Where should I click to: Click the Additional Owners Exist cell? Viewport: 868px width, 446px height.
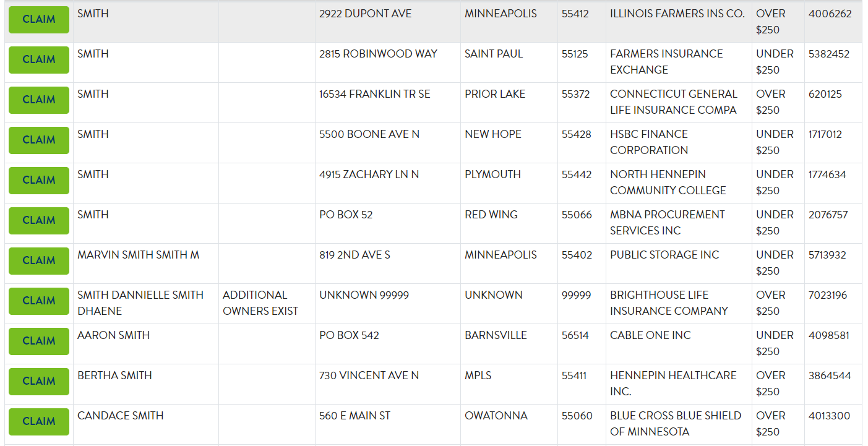point(260,303)
